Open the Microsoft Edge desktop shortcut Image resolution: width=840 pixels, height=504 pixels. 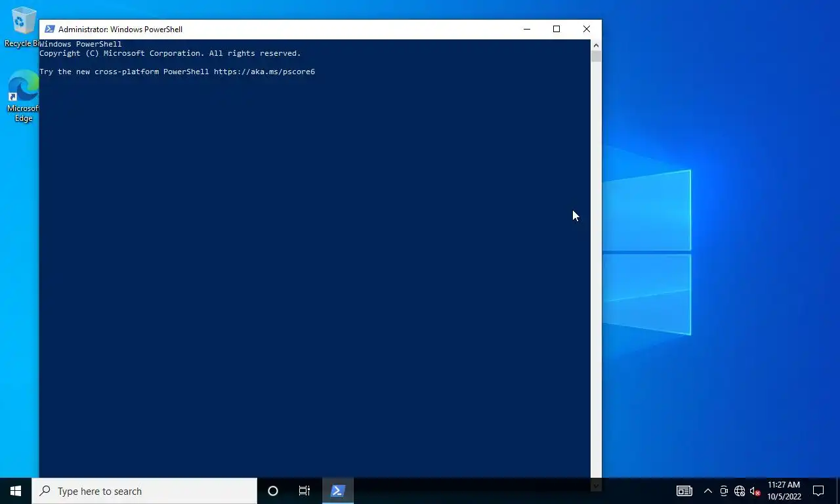[x=22, y=96]
